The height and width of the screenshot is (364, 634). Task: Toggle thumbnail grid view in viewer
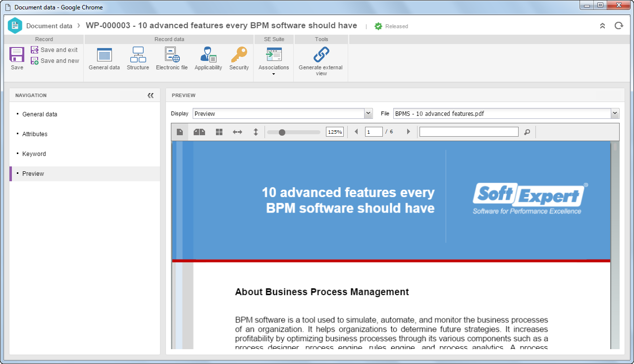219,132
